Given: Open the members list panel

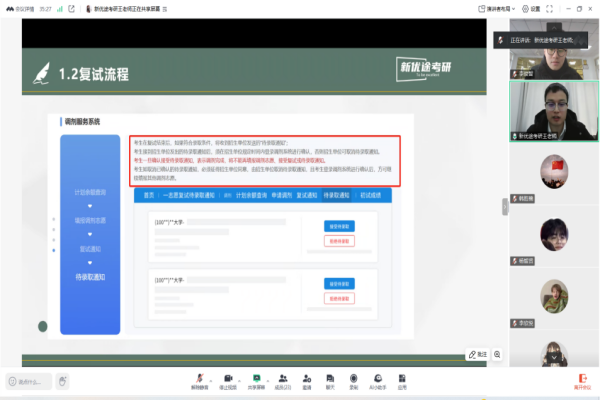Looking at the screenshot, I should (283, 379).
